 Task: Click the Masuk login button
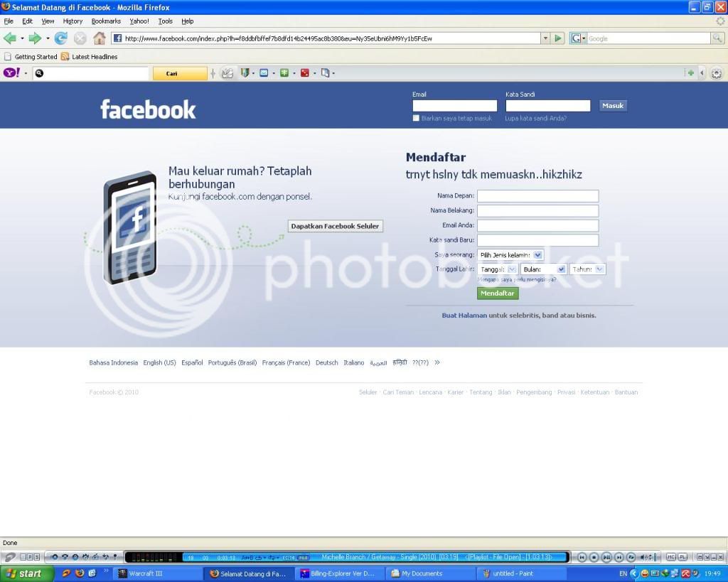click(612, 106)
